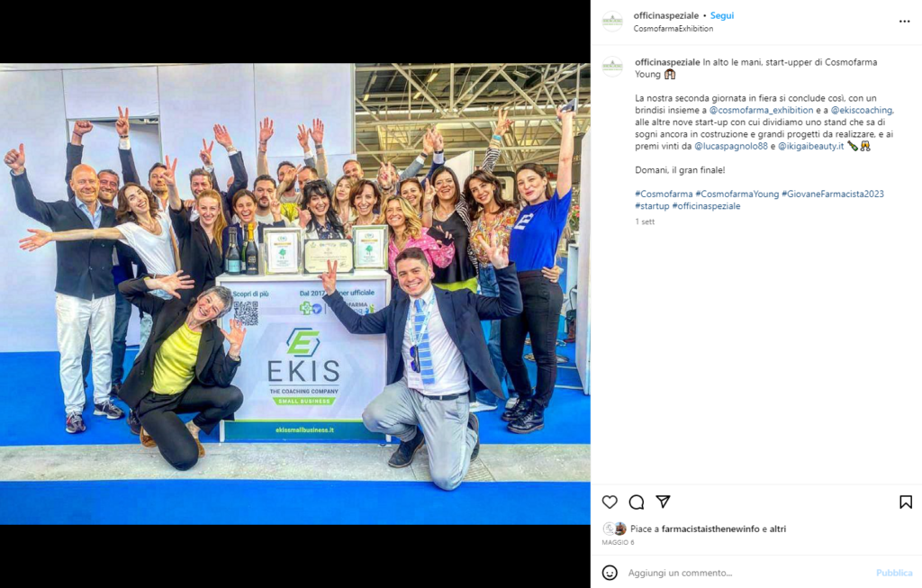922x588 pixels.
Task: Click officinaspeziale avatar beside the caption
Action: tap(612, 67)
